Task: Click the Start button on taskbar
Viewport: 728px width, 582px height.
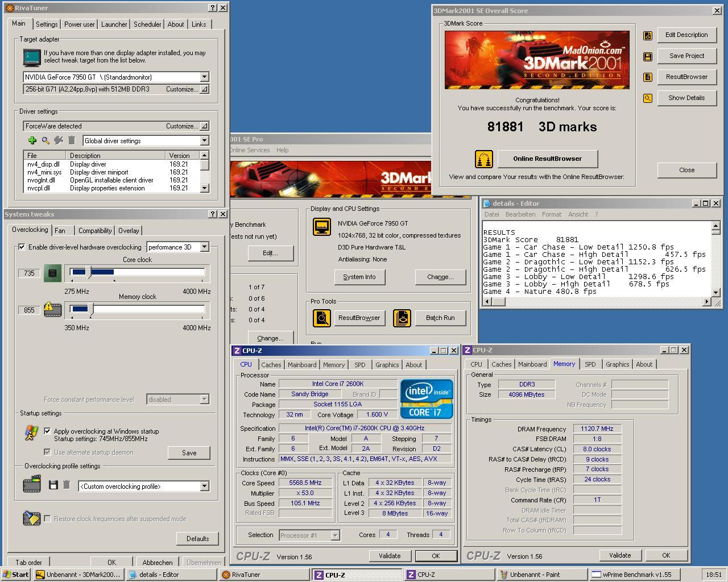Action: coord(16,575)
